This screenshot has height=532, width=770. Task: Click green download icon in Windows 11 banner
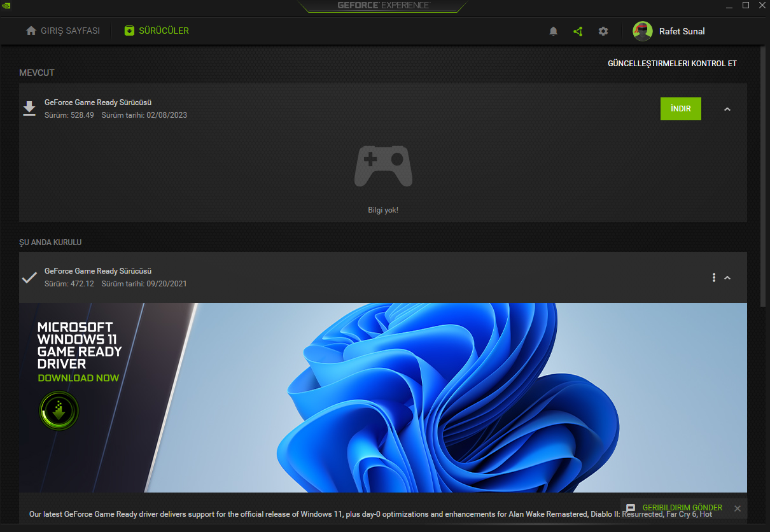click(59, 411)
